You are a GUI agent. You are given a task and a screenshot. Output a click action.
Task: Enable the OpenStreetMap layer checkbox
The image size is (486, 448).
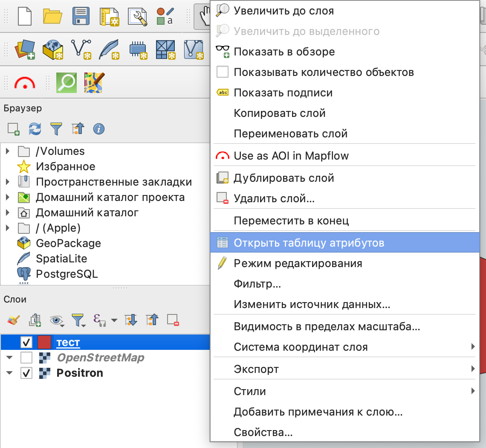pos(26,358)
